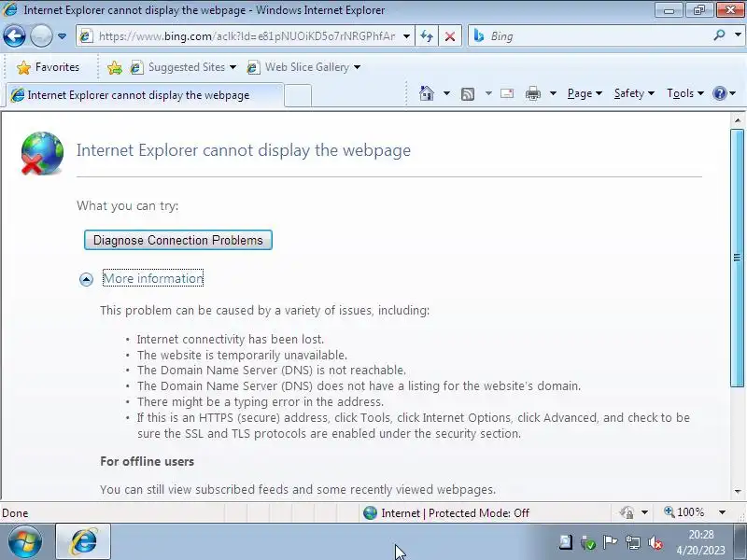747x560 pixels.
Task: Click 'Internet | Protected Mode: Off' status text
Action: pyautogui.click(x=455, y=512)
